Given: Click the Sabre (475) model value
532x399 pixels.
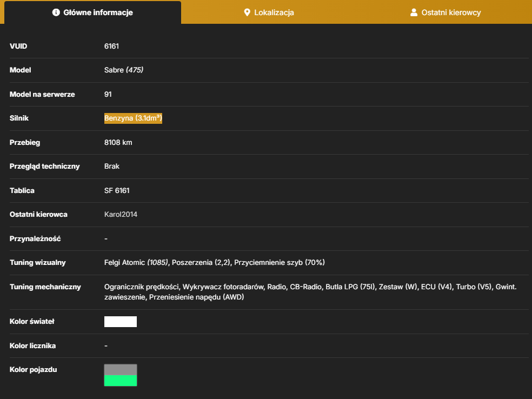Looking at the screenshot, I should [x=124, y=70].
